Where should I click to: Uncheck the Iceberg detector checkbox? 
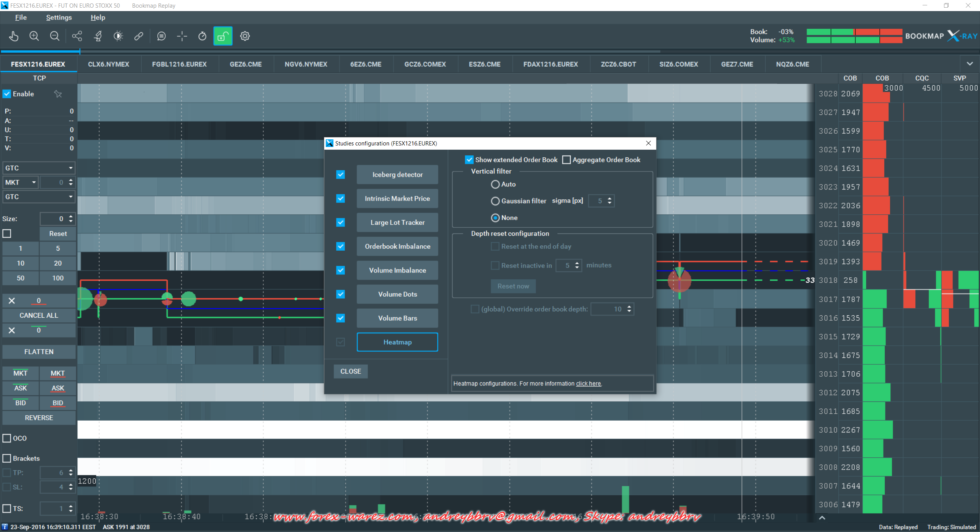click(x=340, y=175)
